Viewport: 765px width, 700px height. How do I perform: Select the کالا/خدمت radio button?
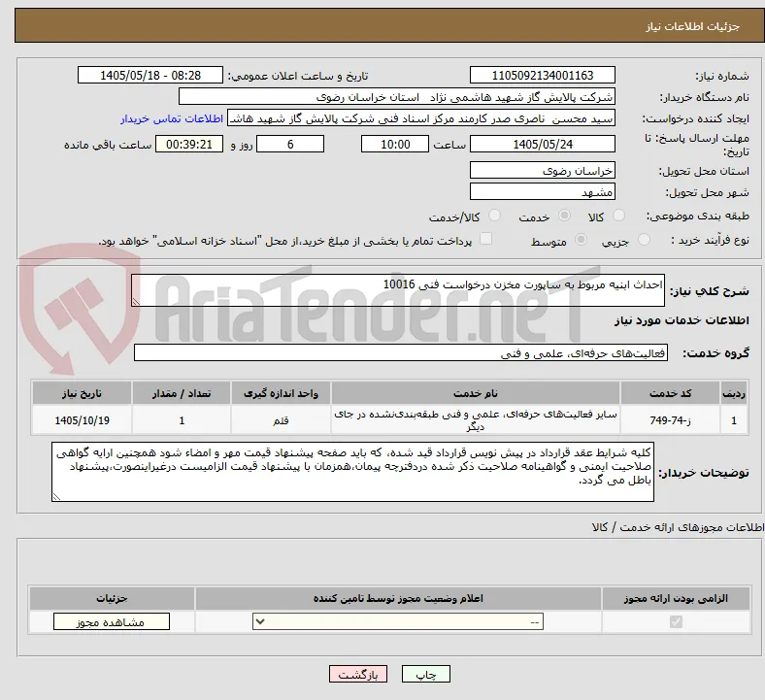point(495,216)
